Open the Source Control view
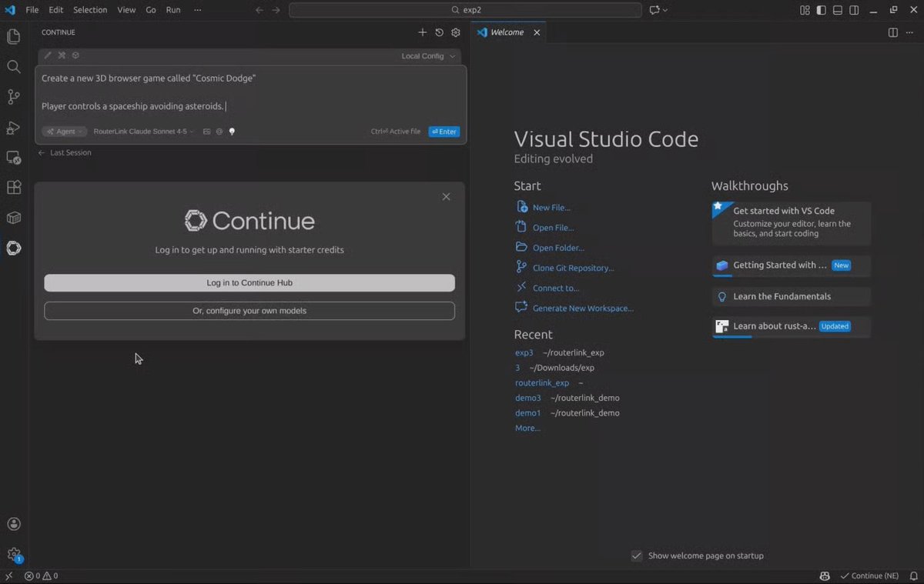 [14, 97]
